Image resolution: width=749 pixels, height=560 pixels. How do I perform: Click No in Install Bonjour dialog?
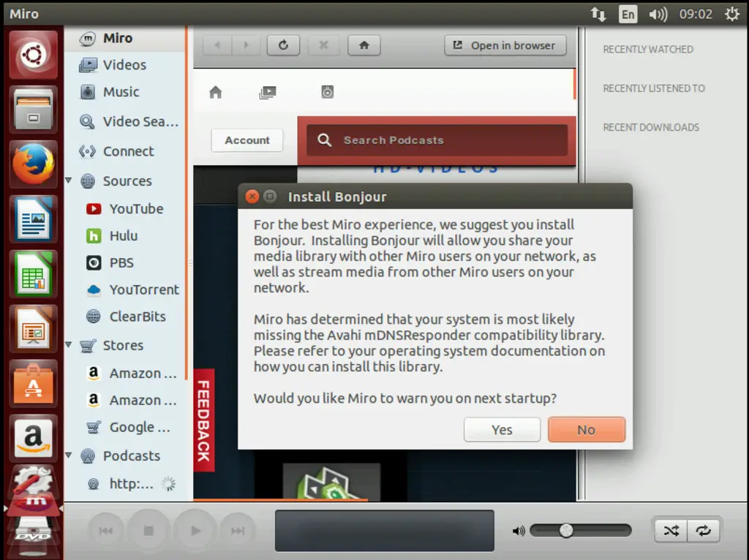(x=587, y=430)
